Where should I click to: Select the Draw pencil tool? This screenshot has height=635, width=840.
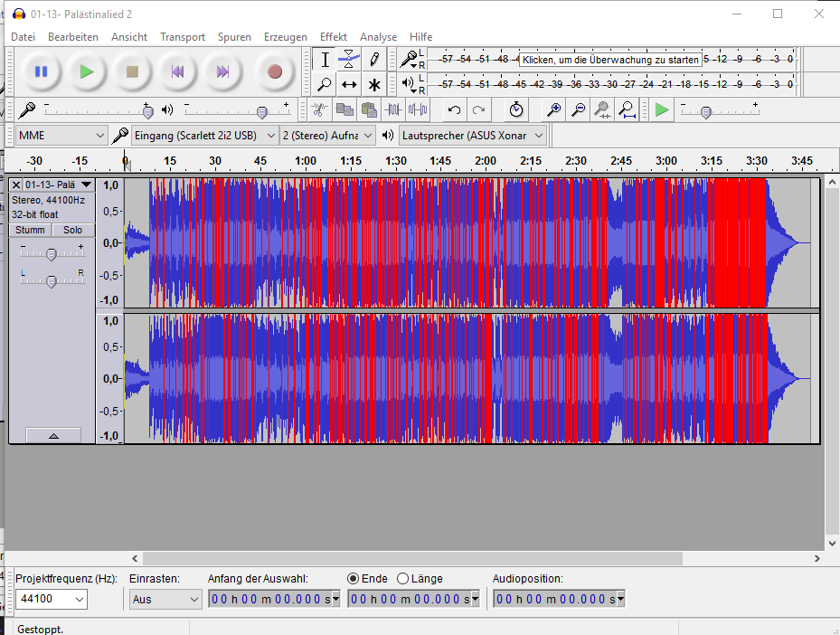tap(374, 60)
